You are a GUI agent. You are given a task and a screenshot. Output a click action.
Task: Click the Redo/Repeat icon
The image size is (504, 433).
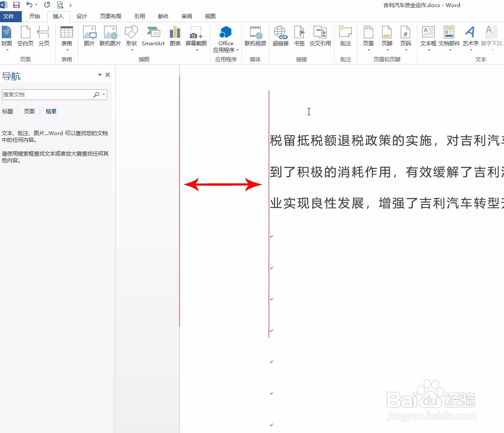coord(47,5)
